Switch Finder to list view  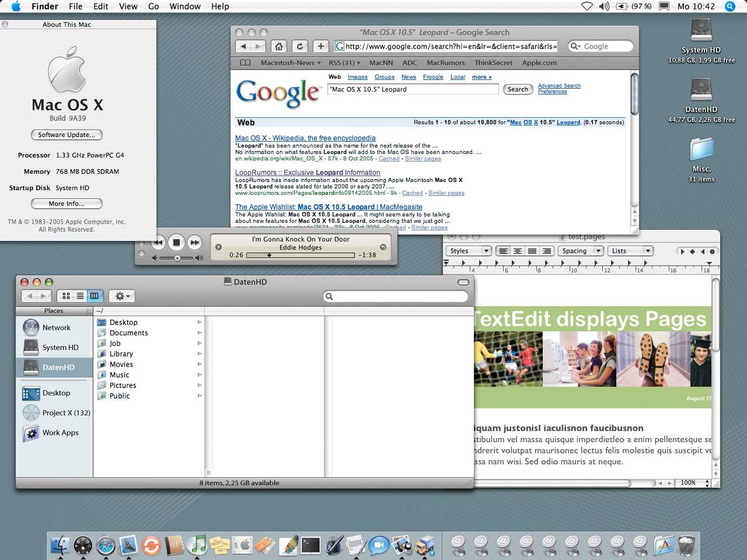point(80,296)
